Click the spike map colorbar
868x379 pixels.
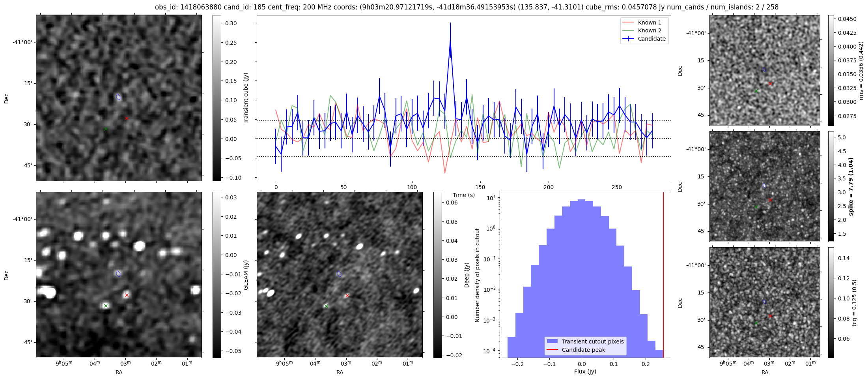831,186
